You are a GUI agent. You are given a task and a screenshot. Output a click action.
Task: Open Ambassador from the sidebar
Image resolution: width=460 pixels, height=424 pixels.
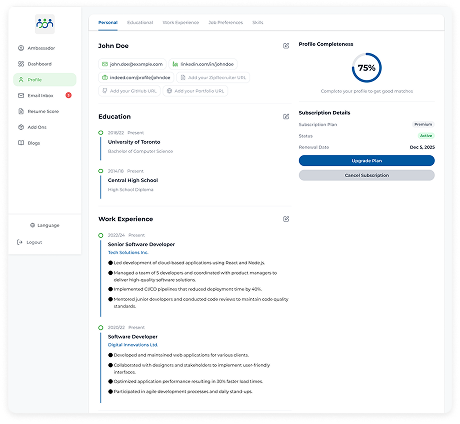[x=45, y=48]
